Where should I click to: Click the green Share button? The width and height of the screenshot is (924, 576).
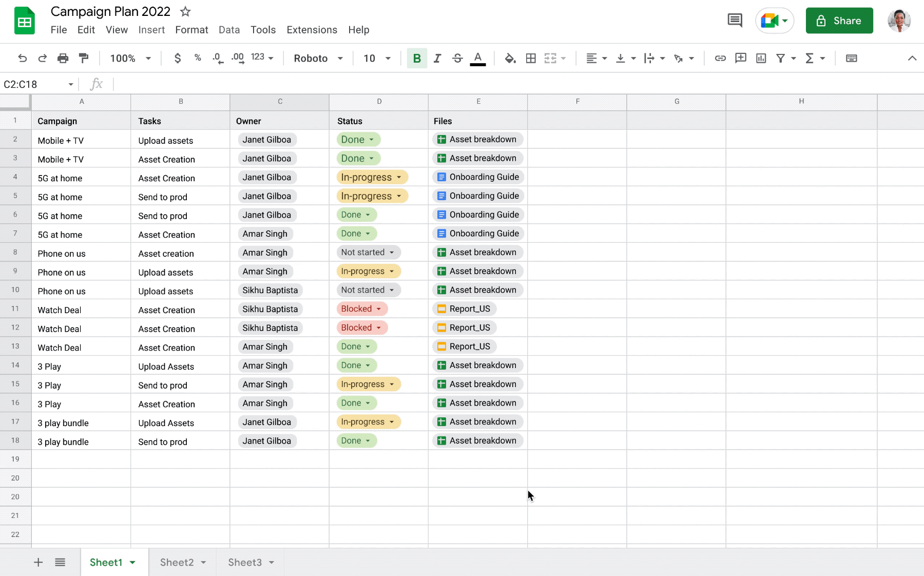[x=839, y=21]
